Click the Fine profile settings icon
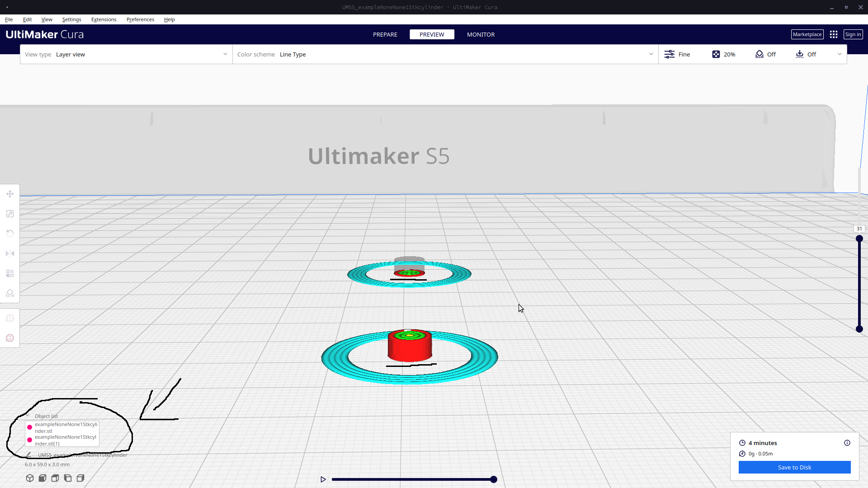Viewport: 868px width, 488px height. click(x=670, y=54)
